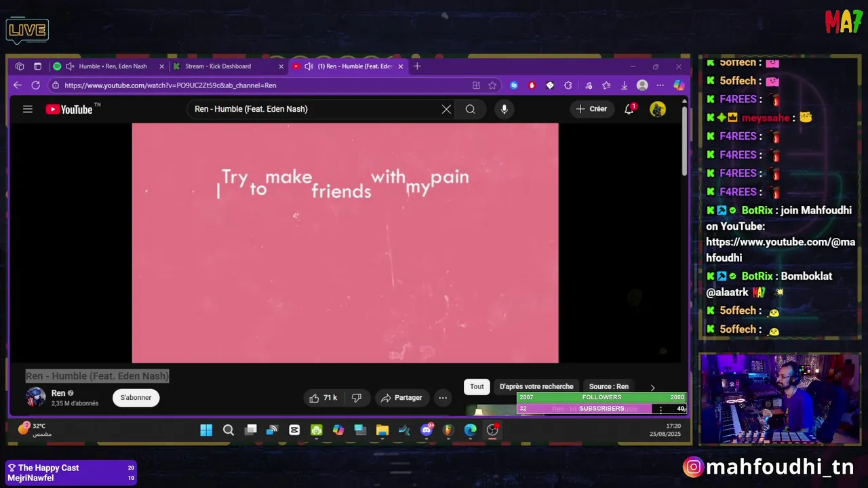Clear the YouTube search box text
Image resolution: width=868 pixels, height=488 pixels.
tap(446, 109)
